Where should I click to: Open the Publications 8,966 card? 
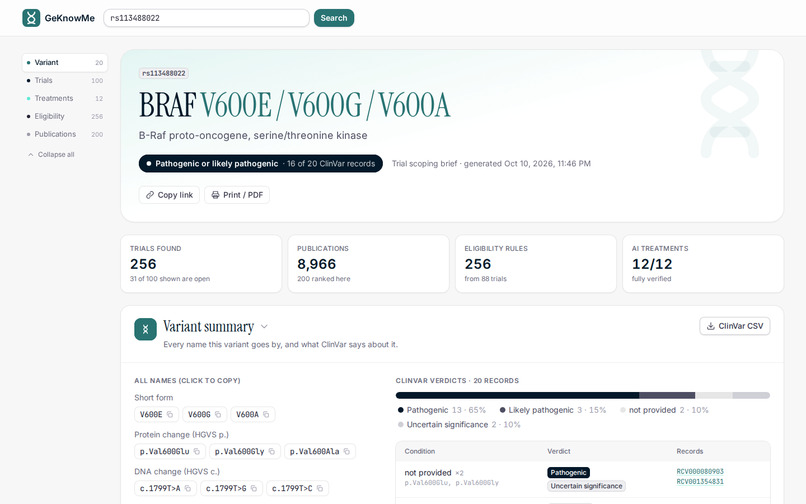pyautogui.click(x=369, y=264)
